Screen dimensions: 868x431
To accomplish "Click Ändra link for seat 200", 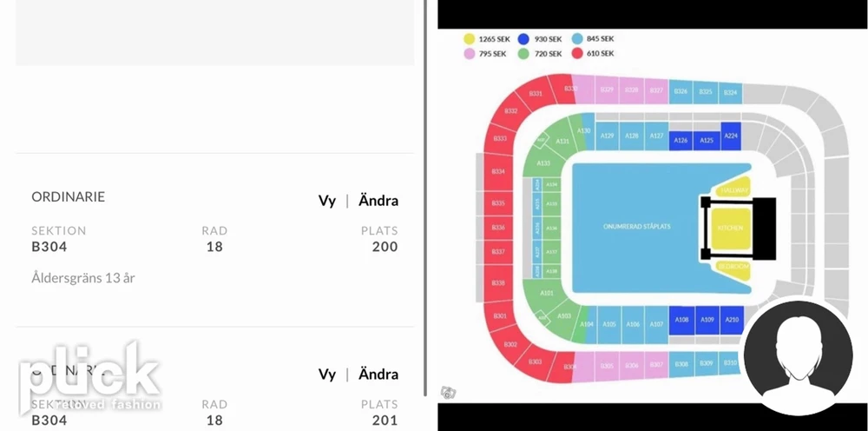I will (x=378, y=200).
